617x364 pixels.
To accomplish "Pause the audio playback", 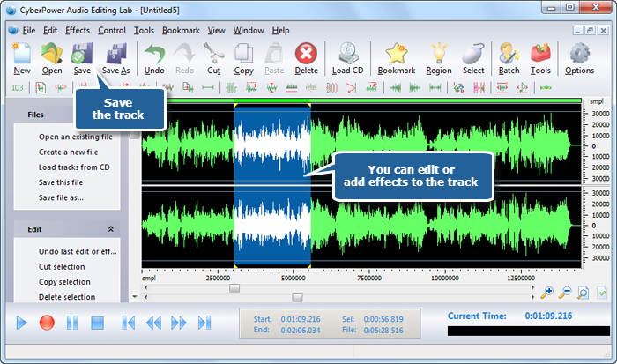I will coord(72,323).
